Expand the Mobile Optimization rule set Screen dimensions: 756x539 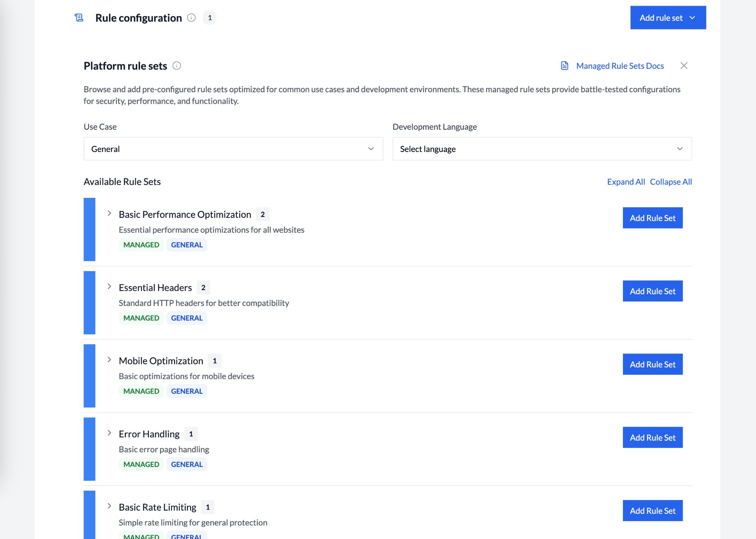coord(109,360)
